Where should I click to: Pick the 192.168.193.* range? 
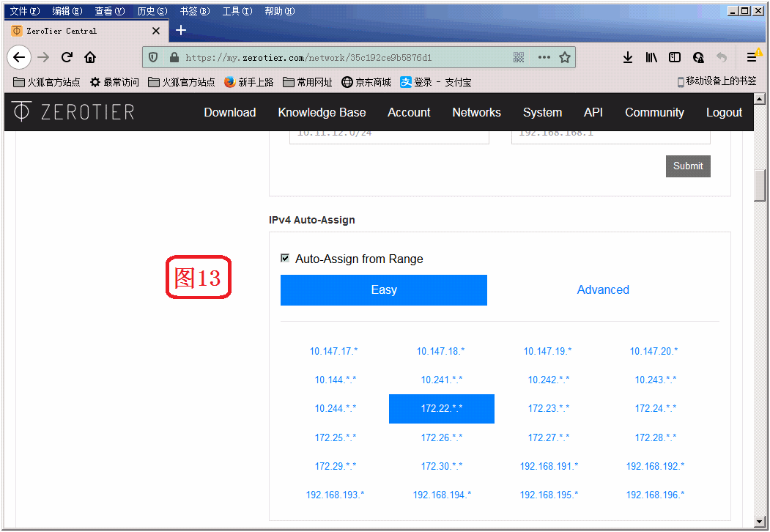pyautogui.click(x=335, y=495)
